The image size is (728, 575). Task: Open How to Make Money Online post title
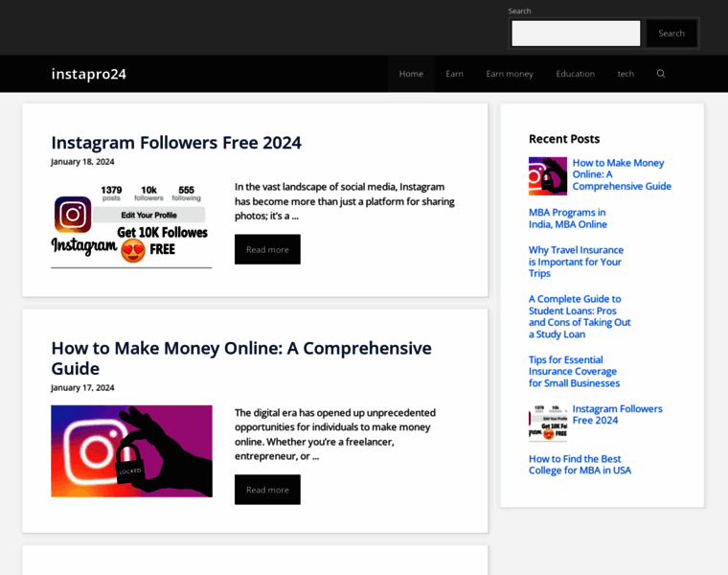tap(241, 358)
